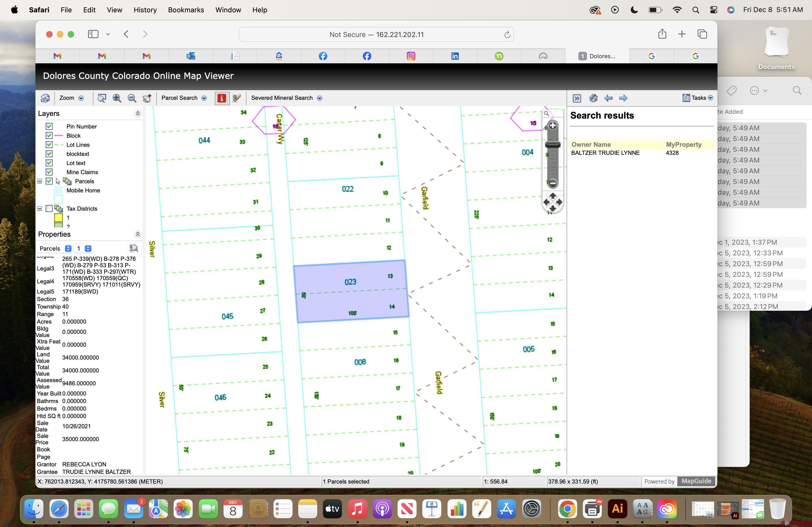The height and width of the screenshot is (527, 812).
Task: Open the Tasks menu button
Action: tap(698, 98)
